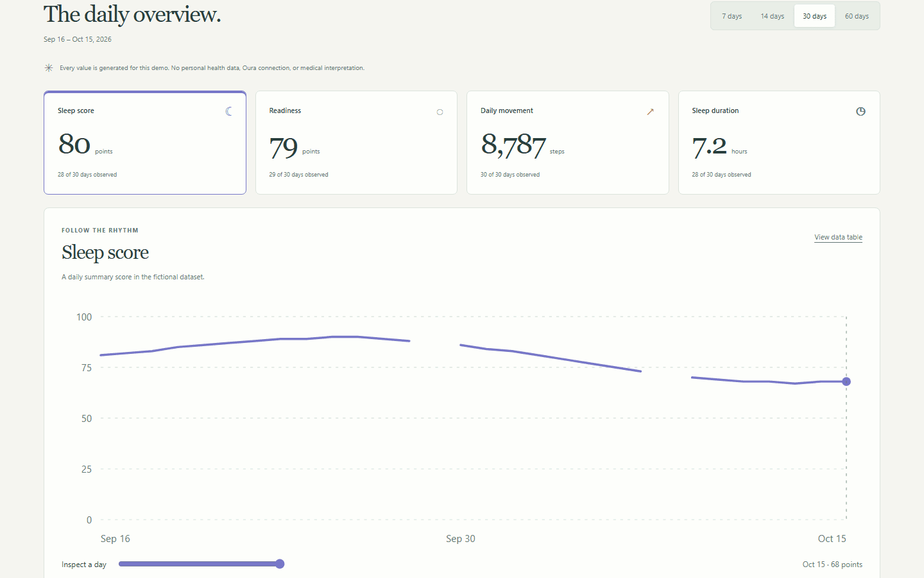924x578 pixels.
Task: Click the 'Oct 15 · 68 points' readout
Action: (x=832, y=565)
